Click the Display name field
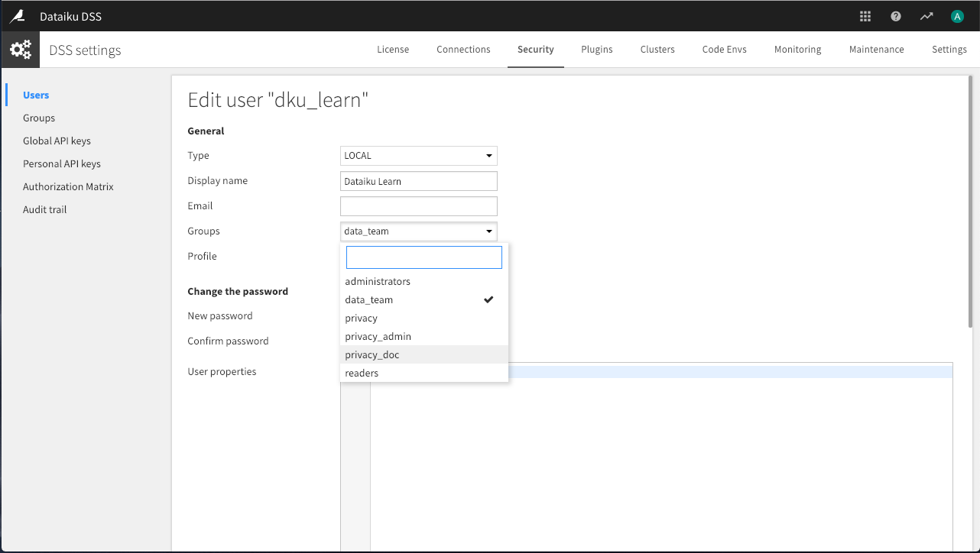The height and width of the screenshot is (553, 980). click(419, 181)
